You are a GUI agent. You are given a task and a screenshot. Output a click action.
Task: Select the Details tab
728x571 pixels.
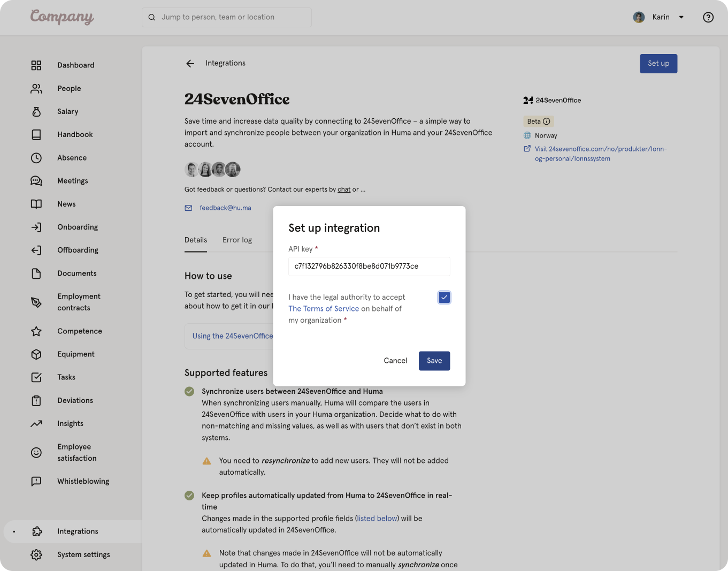196,240
